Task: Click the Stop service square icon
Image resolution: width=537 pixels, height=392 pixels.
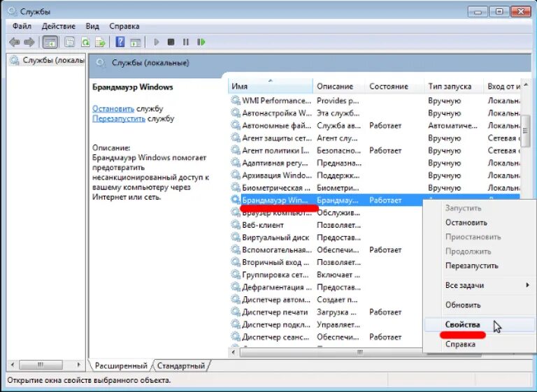Action: point(171,42)
